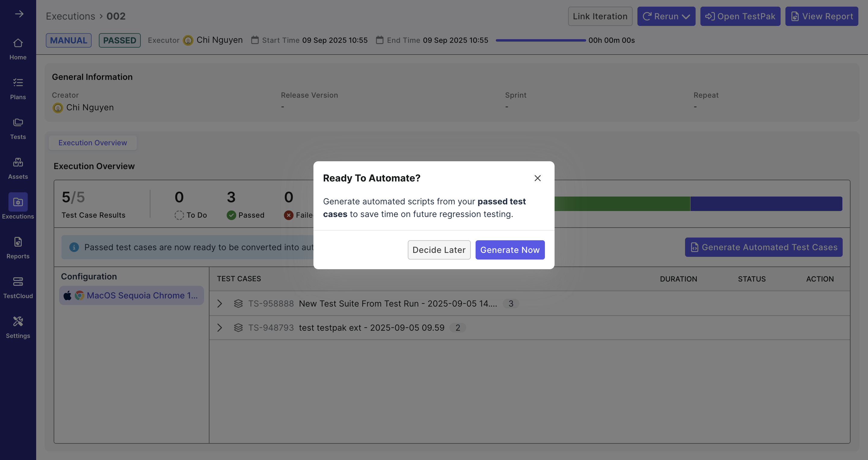Switch to Execution Overview tab
This screenshot has height=460, width=868.
tap(93, 143)
